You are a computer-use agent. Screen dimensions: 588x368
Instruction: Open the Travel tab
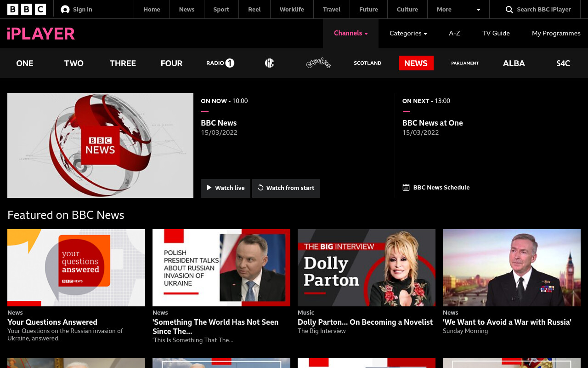tap(332, 9)
